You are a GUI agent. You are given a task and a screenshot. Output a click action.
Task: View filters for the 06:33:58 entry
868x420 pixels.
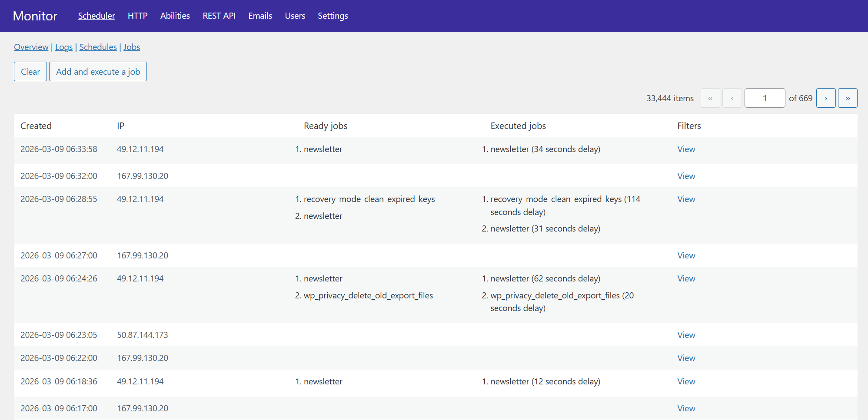(686, 149)
